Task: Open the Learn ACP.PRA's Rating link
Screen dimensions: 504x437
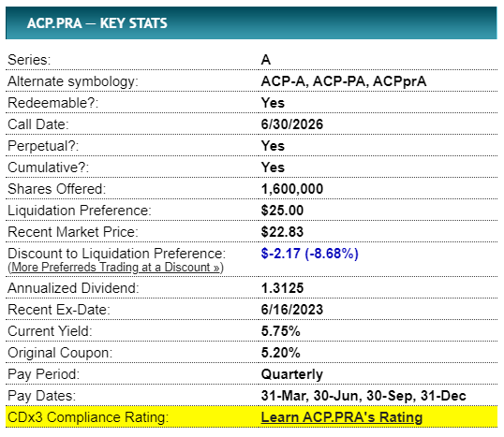Action: coord(342,417)
